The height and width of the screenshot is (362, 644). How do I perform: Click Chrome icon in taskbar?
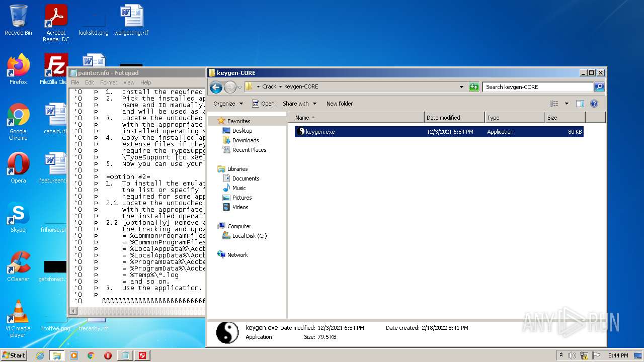click(91, 355)
